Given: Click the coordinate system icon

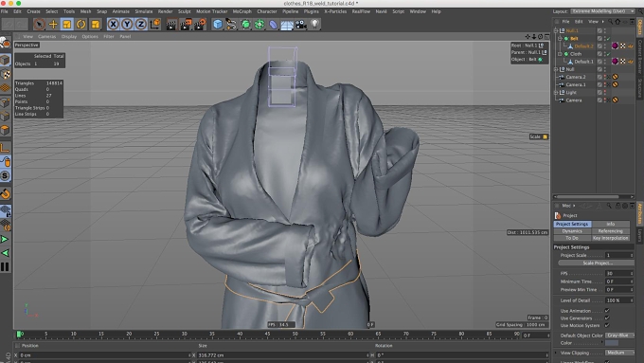Looking at the screenshot, I should (154, 25).
